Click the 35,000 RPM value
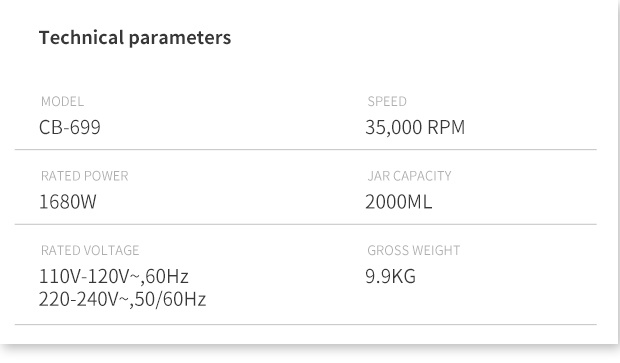This screenshot has width=620, height=363. pyautogui.click(x=415, y=127)
